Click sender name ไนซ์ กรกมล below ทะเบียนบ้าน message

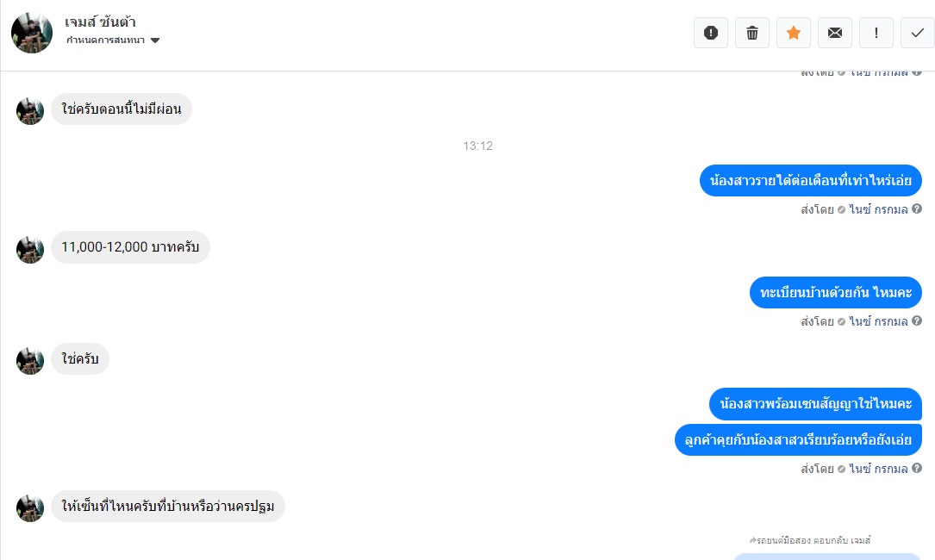coord(878,321)
